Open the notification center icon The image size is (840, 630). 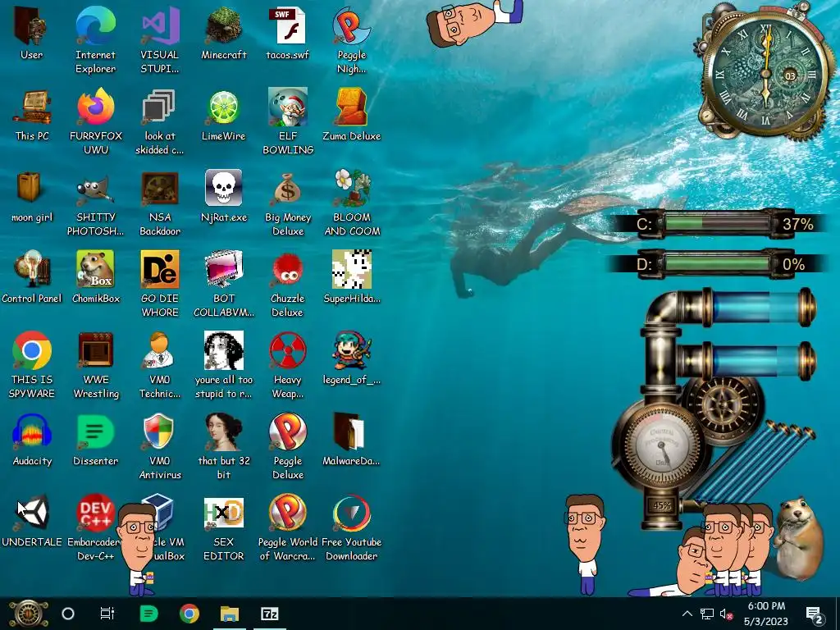click(x=815, y=614)
